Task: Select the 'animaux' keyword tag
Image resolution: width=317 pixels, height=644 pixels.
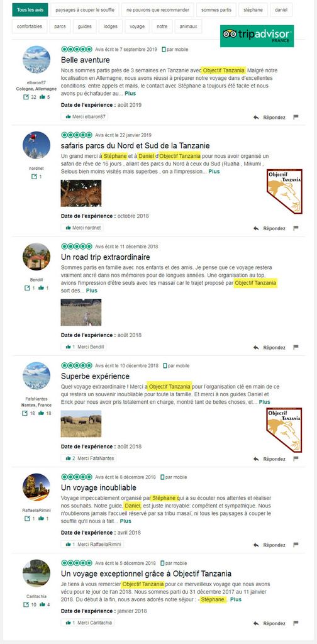Action: (x=189, y=26)
